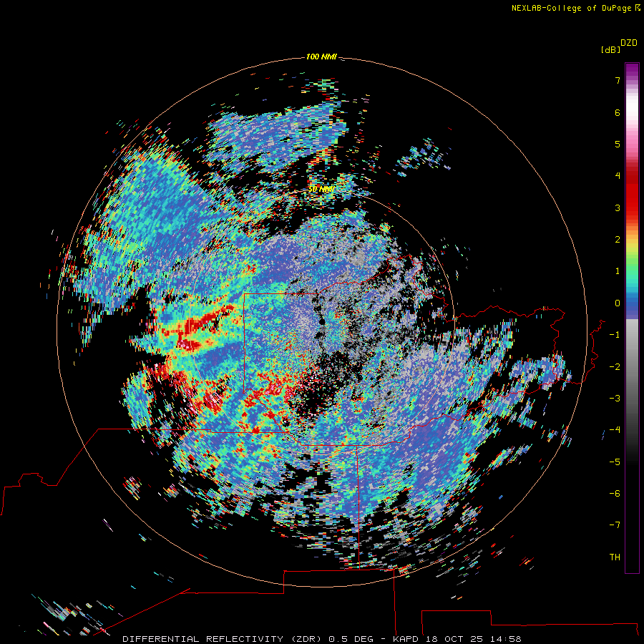644x644 pixels.
Task: Click the -4 value on the color scale
Action: 615,430
